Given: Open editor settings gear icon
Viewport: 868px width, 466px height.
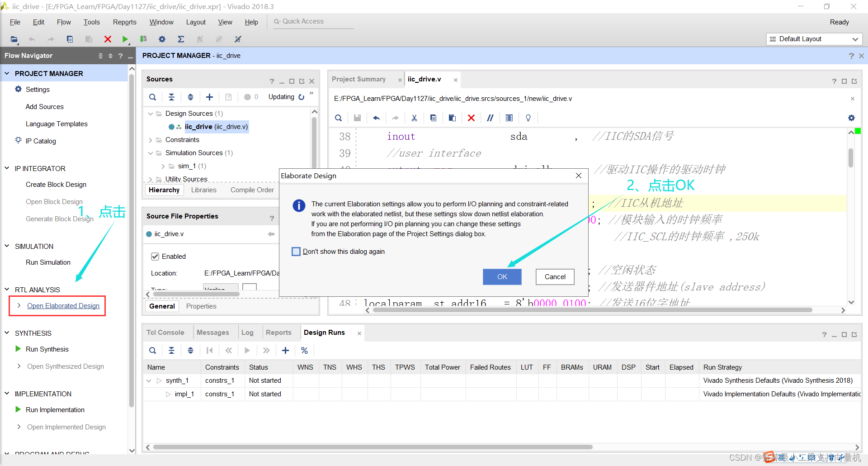Looking at the screenshot, I should (x=851, y=118).
